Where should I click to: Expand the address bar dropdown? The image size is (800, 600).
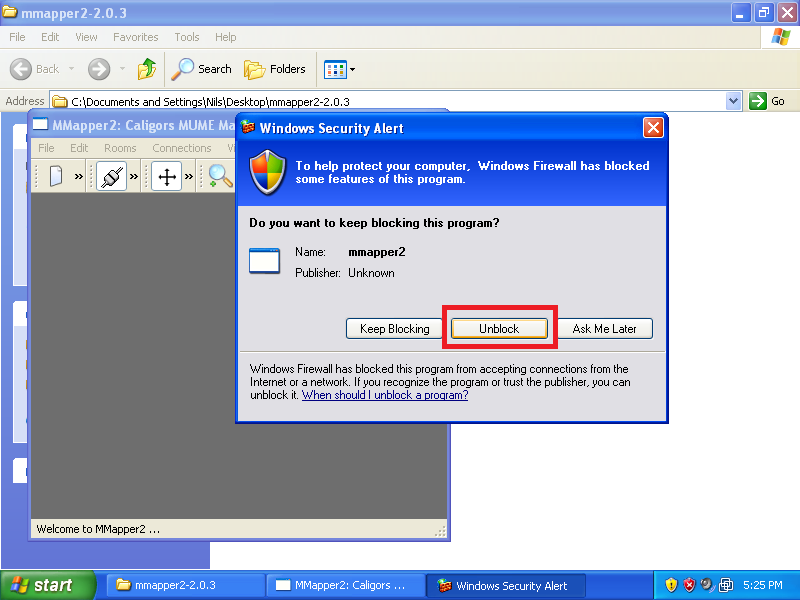733,101
